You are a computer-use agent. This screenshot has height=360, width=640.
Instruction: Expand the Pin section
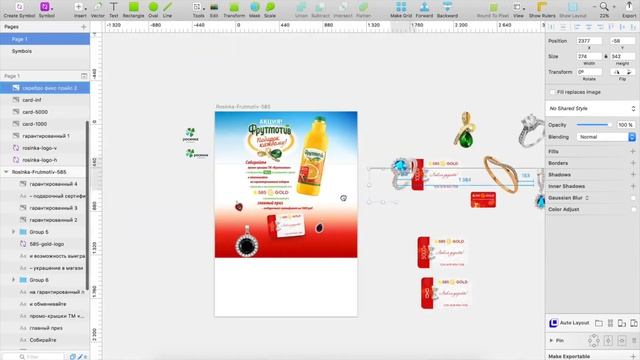551,340
